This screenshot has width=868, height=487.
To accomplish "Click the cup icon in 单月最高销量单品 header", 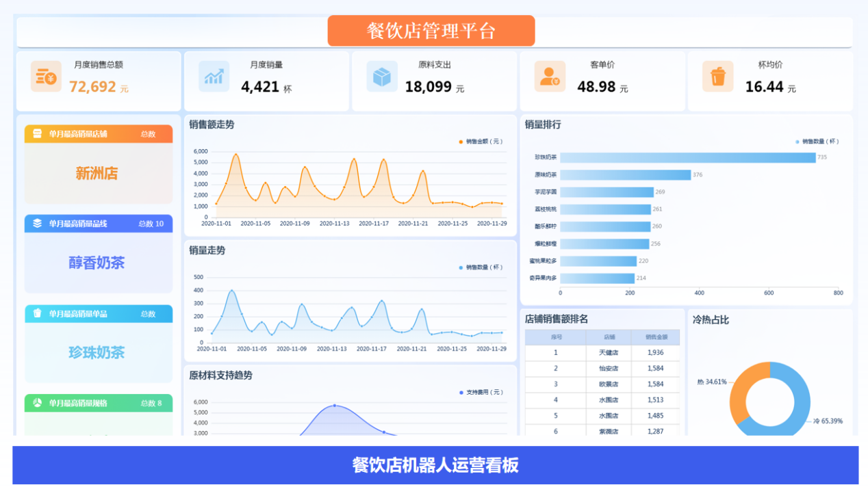I will (x=38, y=313).
